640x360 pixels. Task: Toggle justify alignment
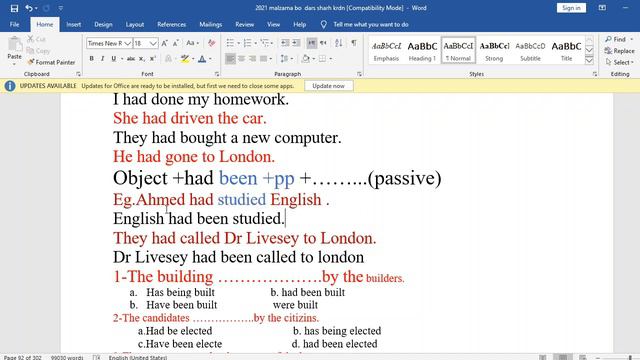(264, 59)
